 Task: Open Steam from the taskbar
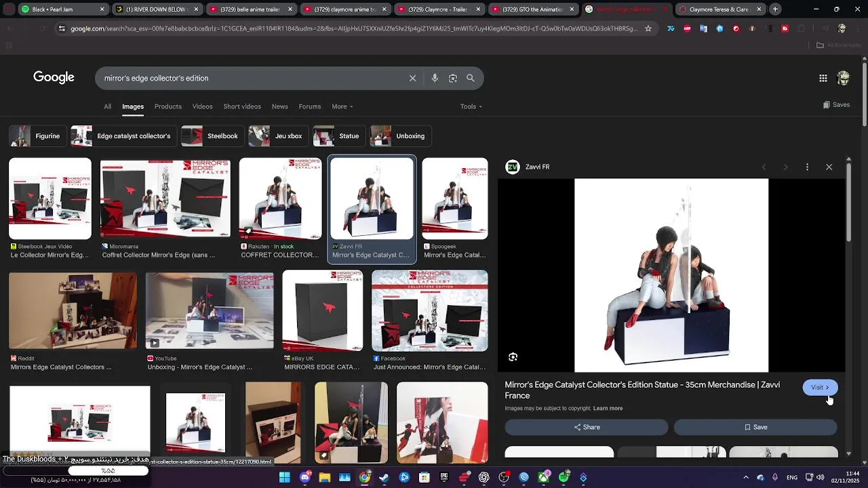click(x=384, y=477)
